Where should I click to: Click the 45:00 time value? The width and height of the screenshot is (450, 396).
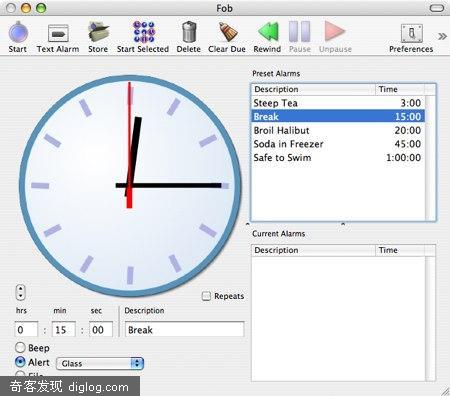coord(408,144)
